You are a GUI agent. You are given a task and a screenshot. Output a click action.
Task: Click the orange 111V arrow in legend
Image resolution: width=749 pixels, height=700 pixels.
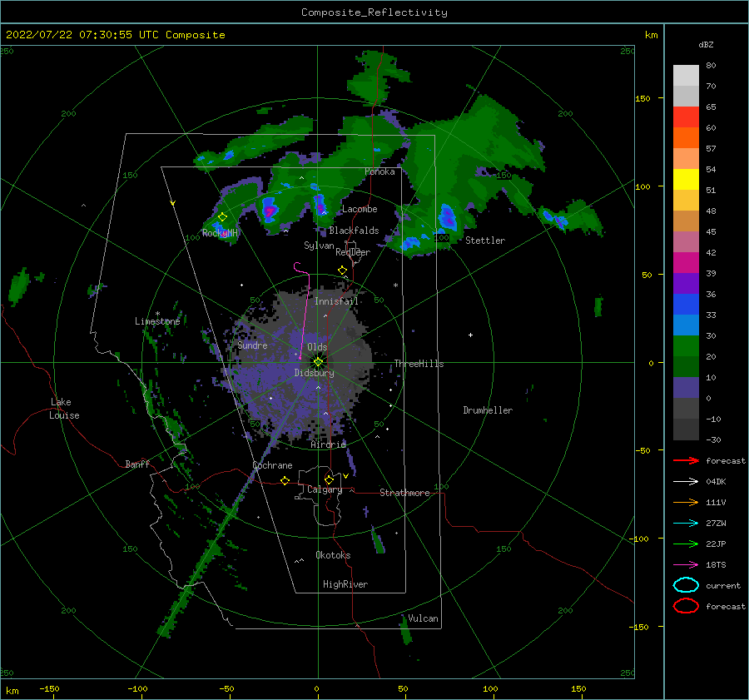click(686, 502)
